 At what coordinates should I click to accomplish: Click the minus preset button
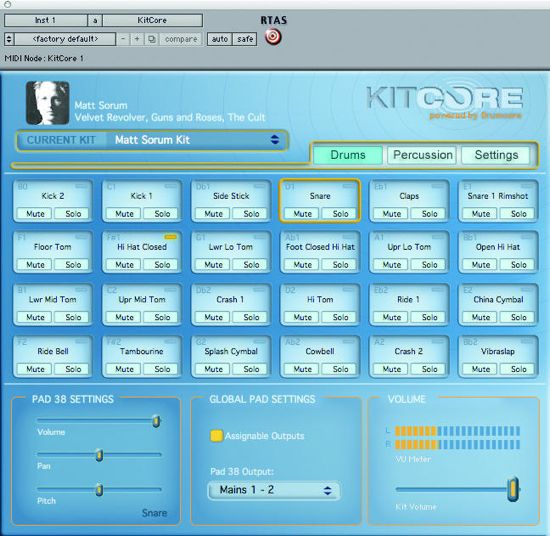pos(123,39)
